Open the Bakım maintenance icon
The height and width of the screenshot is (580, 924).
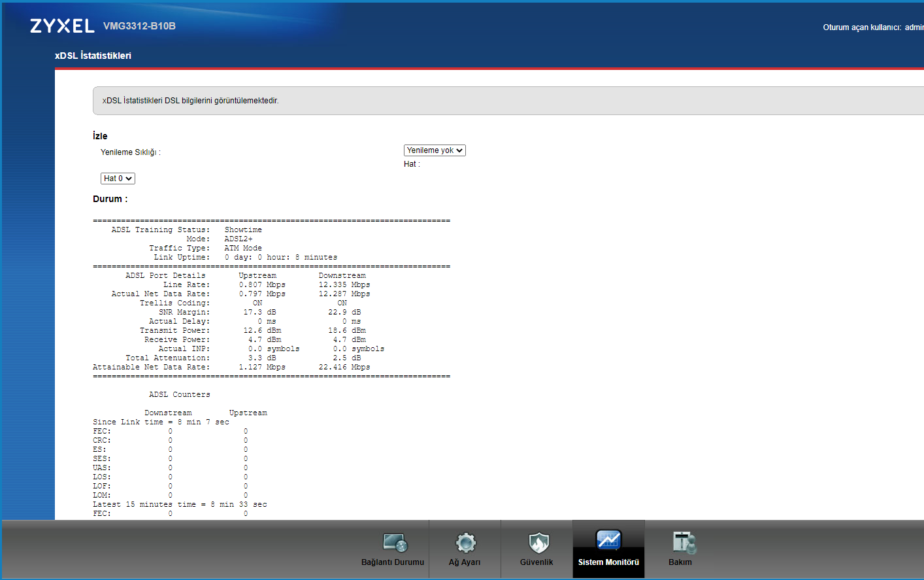(684, 542)
